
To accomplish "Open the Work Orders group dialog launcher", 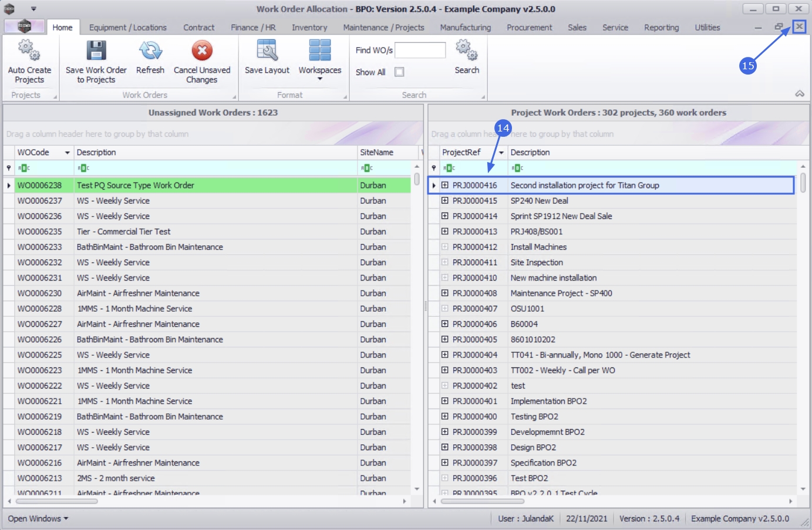I will (234, 97).
